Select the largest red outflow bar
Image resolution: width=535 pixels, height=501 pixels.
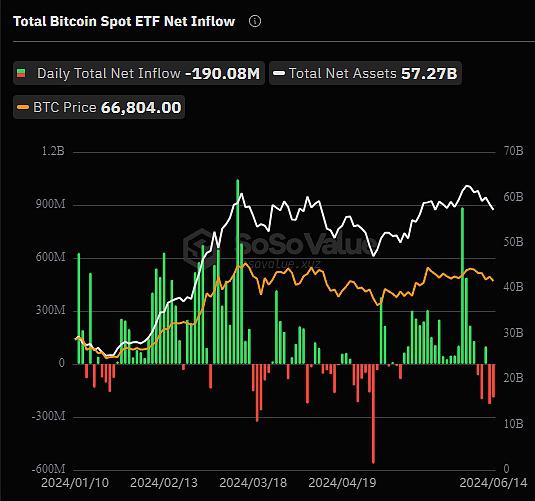click(x=373, y=414)
